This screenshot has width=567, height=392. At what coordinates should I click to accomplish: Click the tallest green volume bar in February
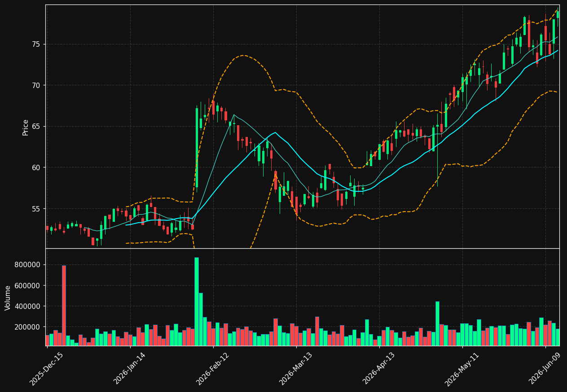tap(196, 301)
